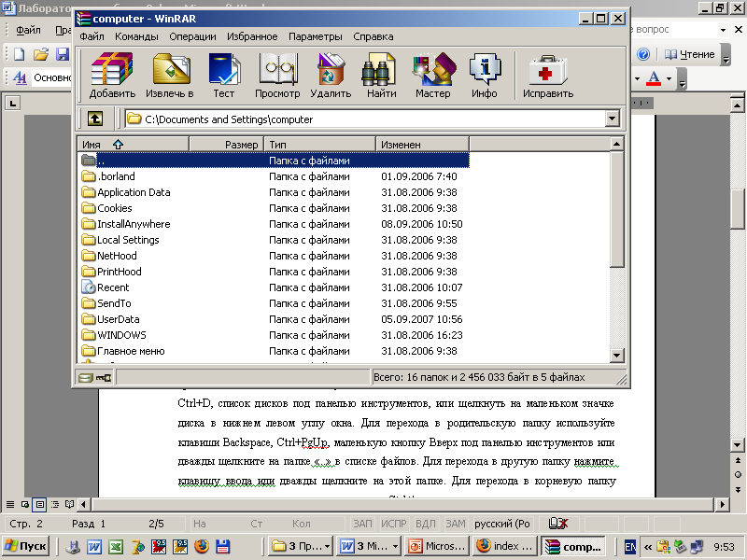Show archive Инфо (Info) icon
The height and width of the screenshot is (560, 747).
(485, 76)
